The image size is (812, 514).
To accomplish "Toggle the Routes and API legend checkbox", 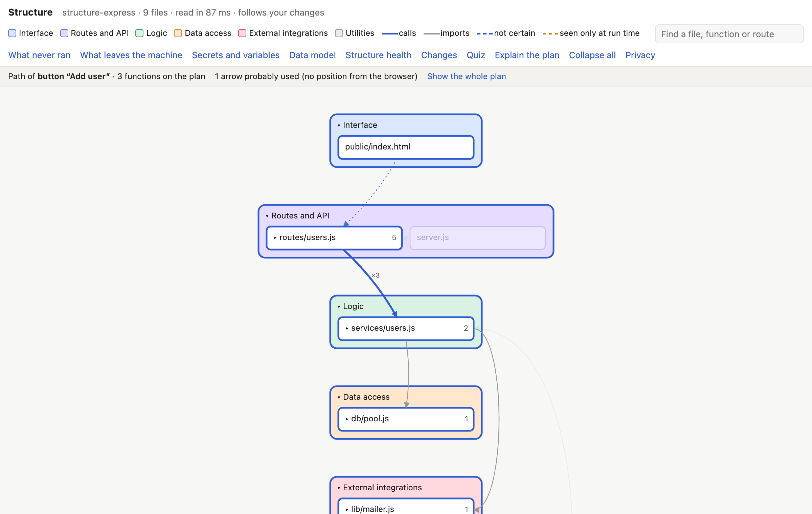I will pos(64,33).
